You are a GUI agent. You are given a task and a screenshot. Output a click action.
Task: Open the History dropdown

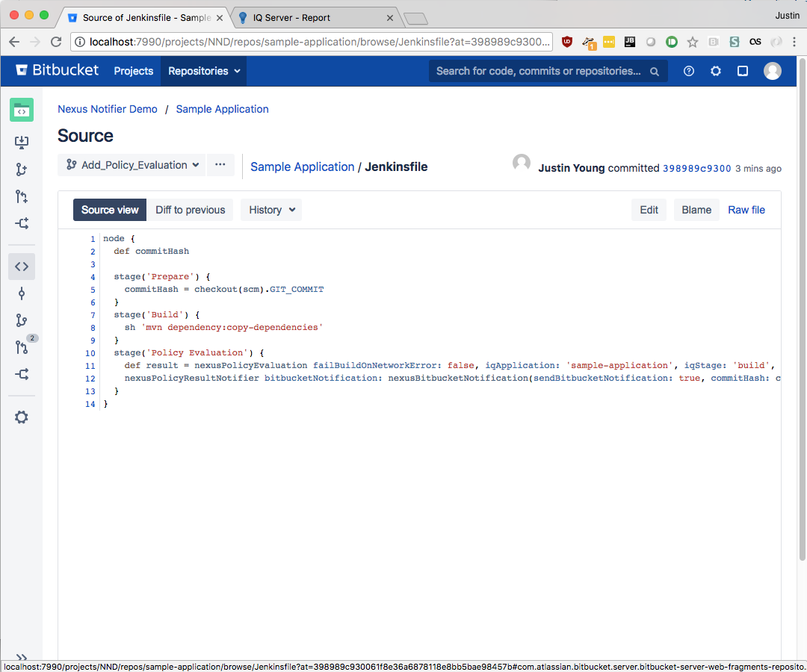click(x=270, y=210)
